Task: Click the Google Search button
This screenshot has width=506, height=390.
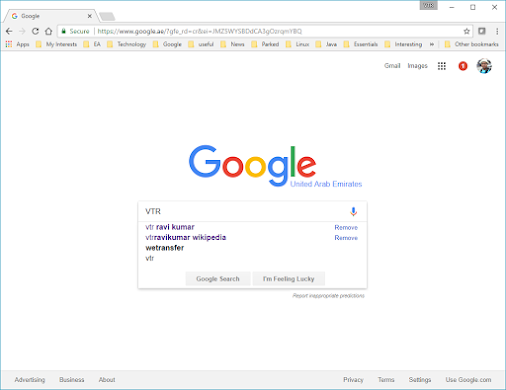Action: 218,279
